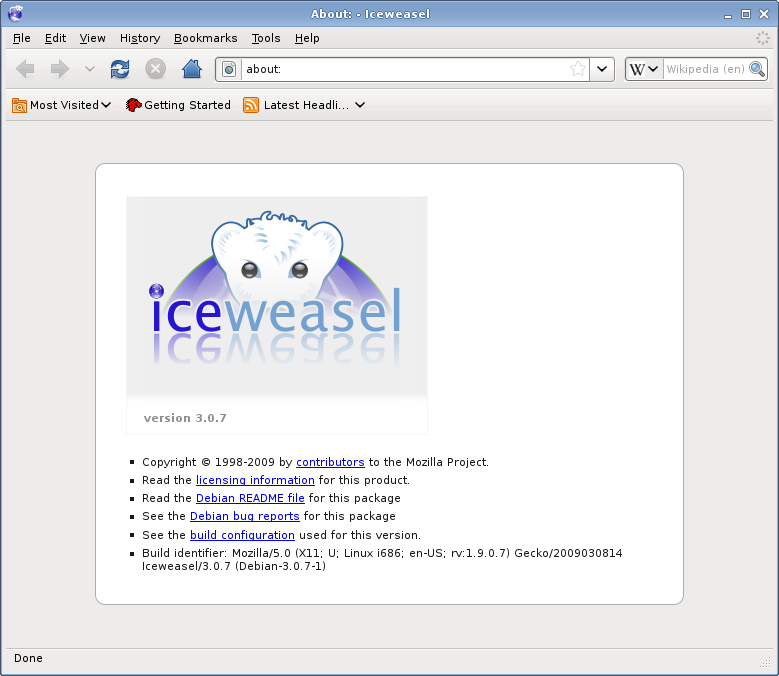Click the Done status bar message
Image resolution: width=779 pixels, height=676 pixels.
[x=28, y=659]
